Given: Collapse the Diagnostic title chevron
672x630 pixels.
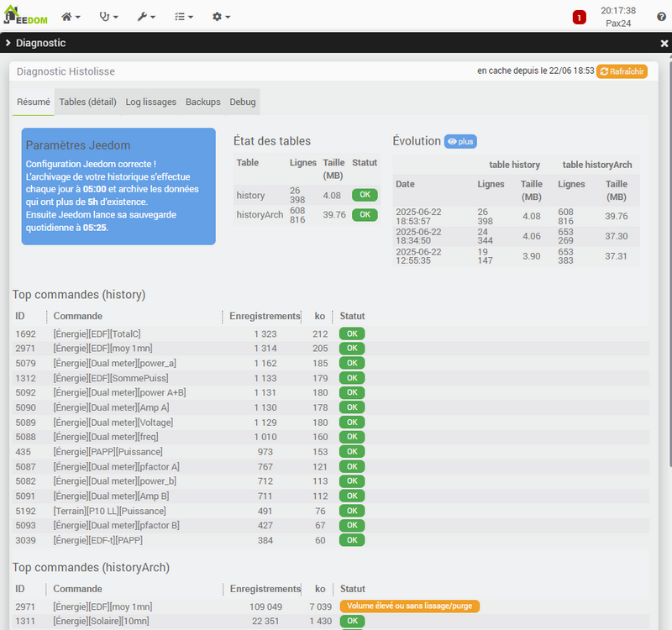Looking at the screenshot, I should 8,44.
